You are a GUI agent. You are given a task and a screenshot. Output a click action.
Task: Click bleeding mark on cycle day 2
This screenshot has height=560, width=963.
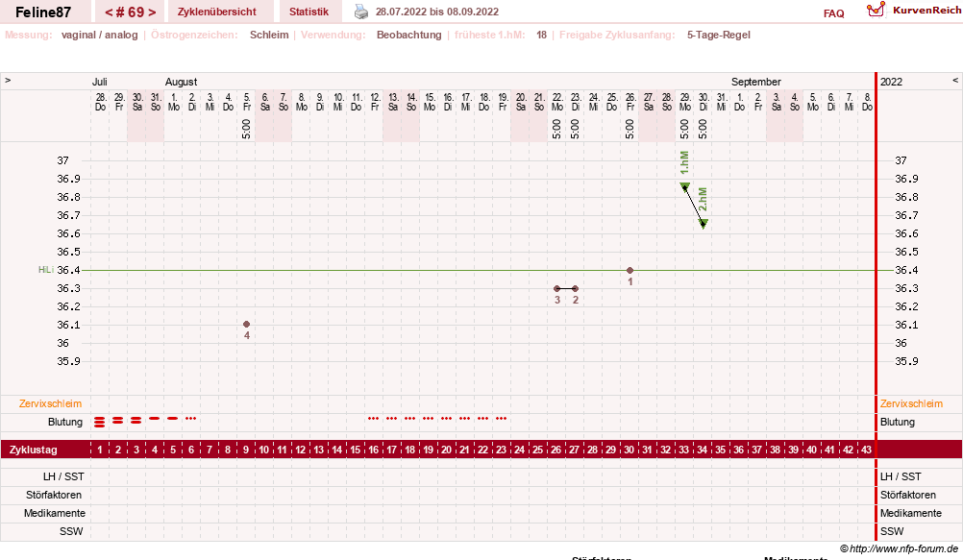(118, 421)
